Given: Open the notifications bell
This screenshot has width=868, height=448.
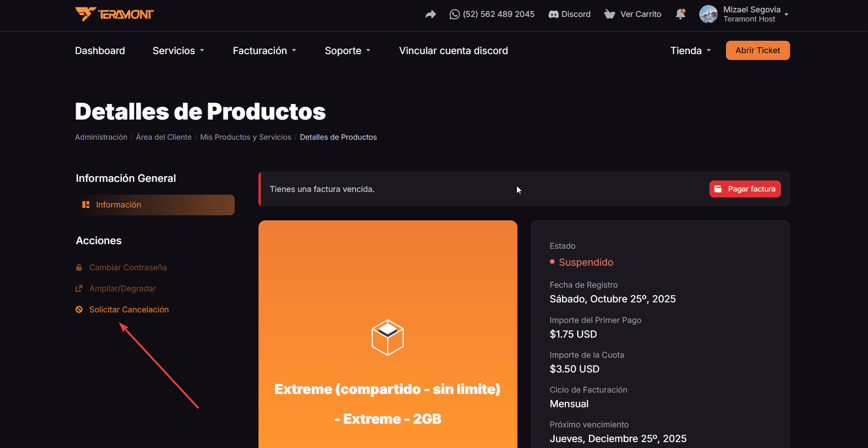Looking at the screenshot, I should click(681, 14).
